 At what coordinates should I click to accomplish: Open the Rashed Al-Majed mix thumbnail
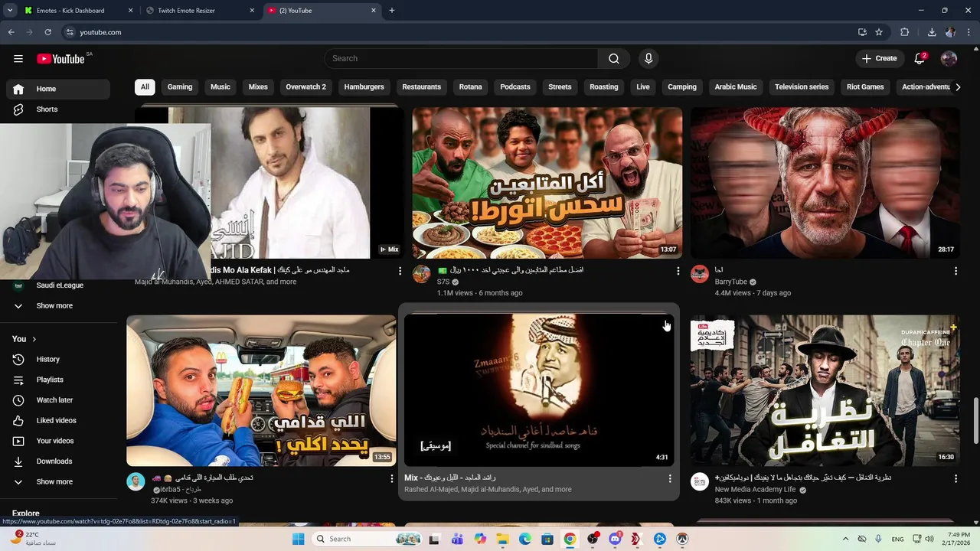pos(539,390)
